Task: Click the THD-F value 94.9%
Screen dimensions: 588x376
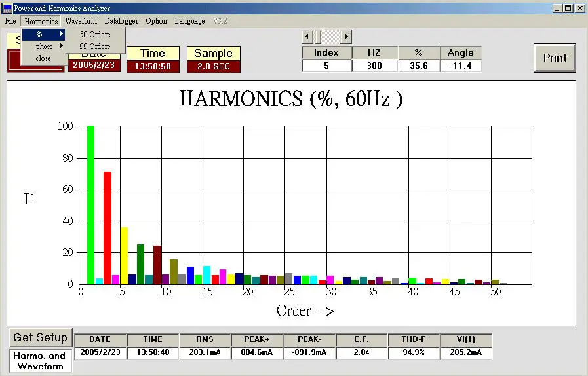Action: 414,352
